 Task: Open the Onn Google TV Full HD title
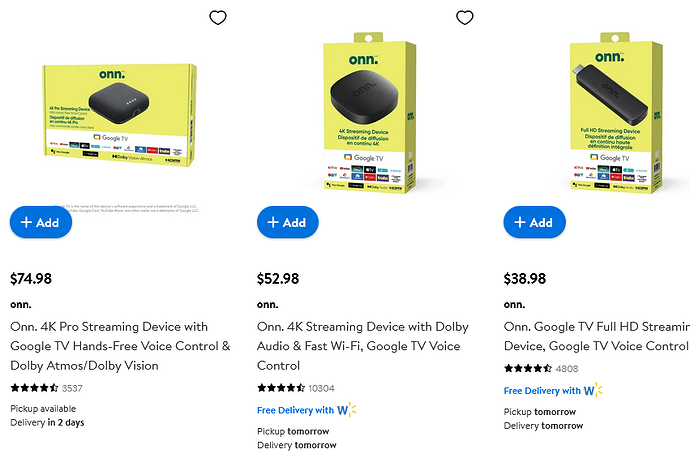[597, 336]
